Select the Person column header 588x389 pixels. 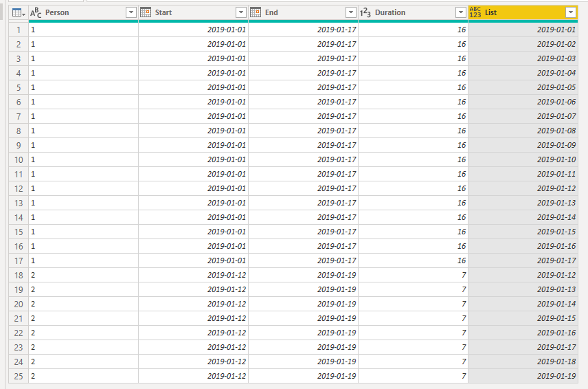tap(83, 13)
